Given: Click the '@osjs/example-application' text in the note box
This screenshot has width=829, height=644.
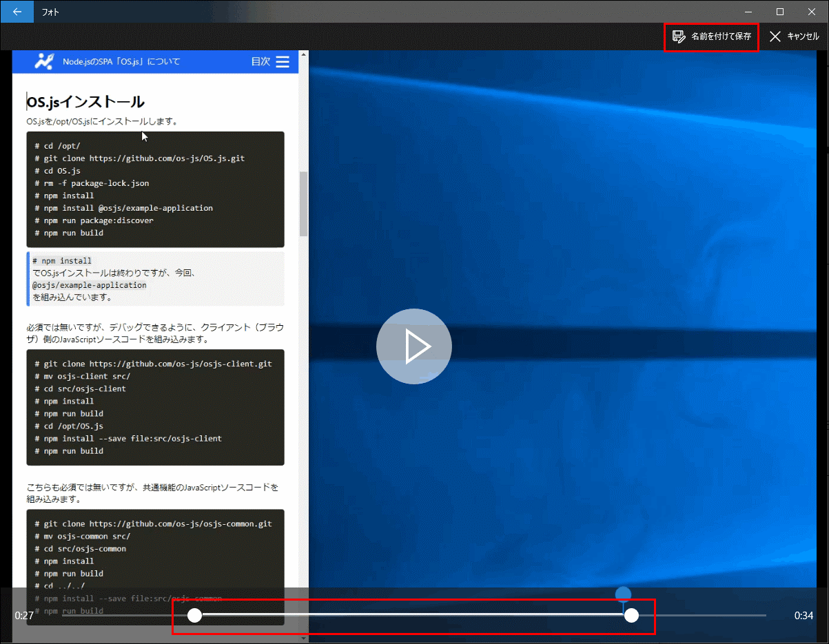Looking at the screenshot, I should point(89,285).
